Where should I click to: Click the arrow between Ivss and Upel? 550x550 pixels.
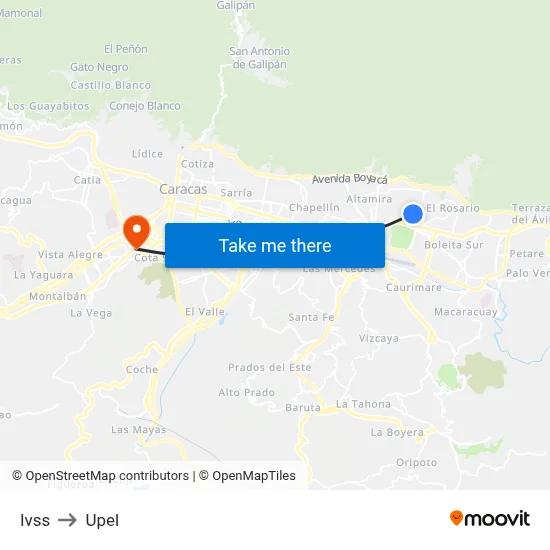tap(67, 520)
